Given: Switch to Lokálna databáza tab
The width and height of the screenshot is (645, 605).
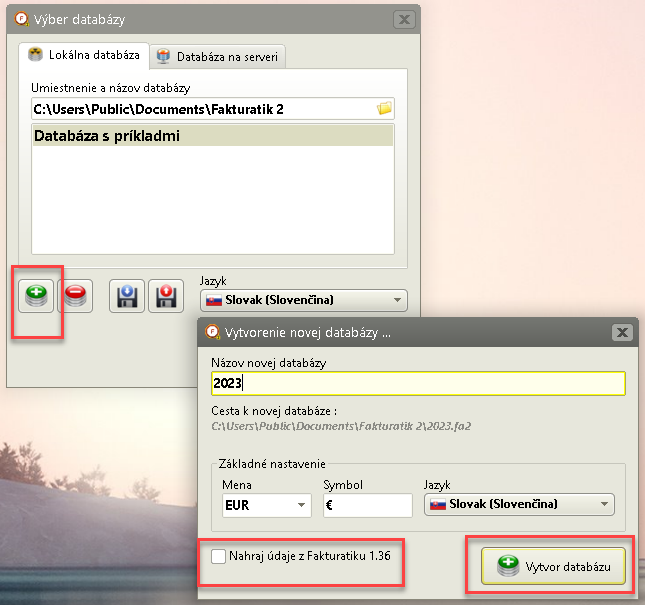Looking at the screenshot, I should (x=84, y=55).
